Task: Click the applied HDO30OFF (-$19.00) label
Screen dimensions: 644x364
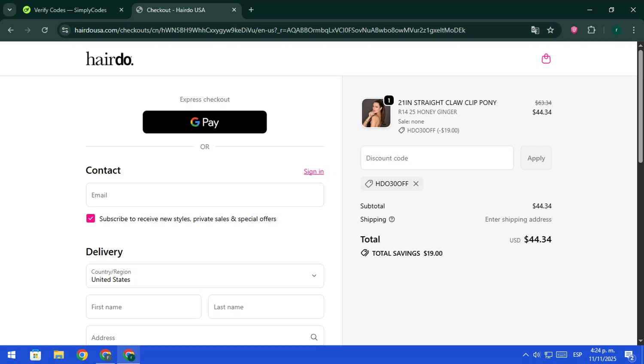Action: point(433,130)
